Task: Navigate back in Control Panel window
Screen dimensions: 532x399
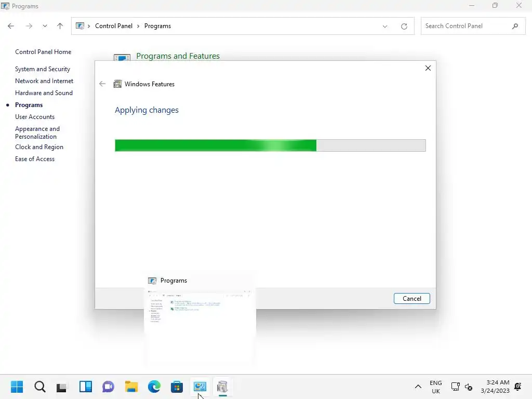Action: (x=11, y=26)
